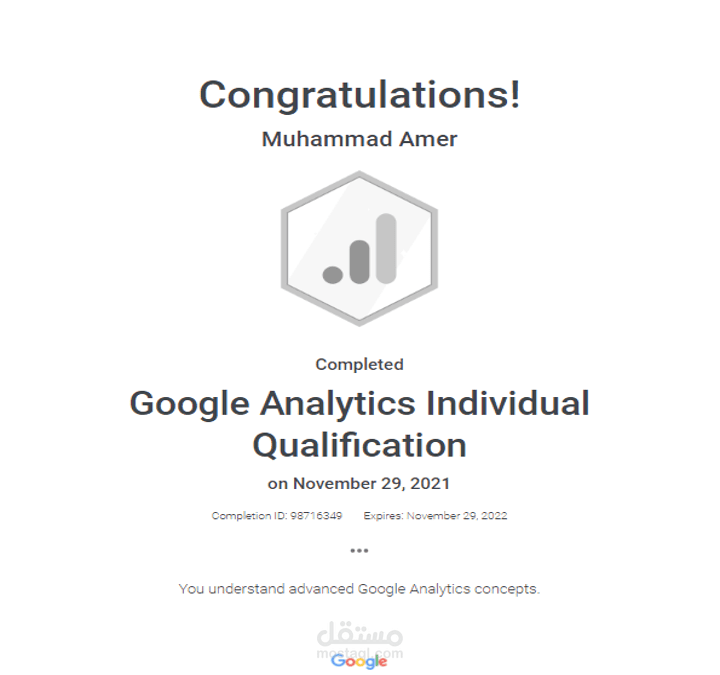Image resolution: width=720 pixels, height=675 pixels.
Task: Click the hexagonal Google Analytics badge
Action: coord(359,248)
